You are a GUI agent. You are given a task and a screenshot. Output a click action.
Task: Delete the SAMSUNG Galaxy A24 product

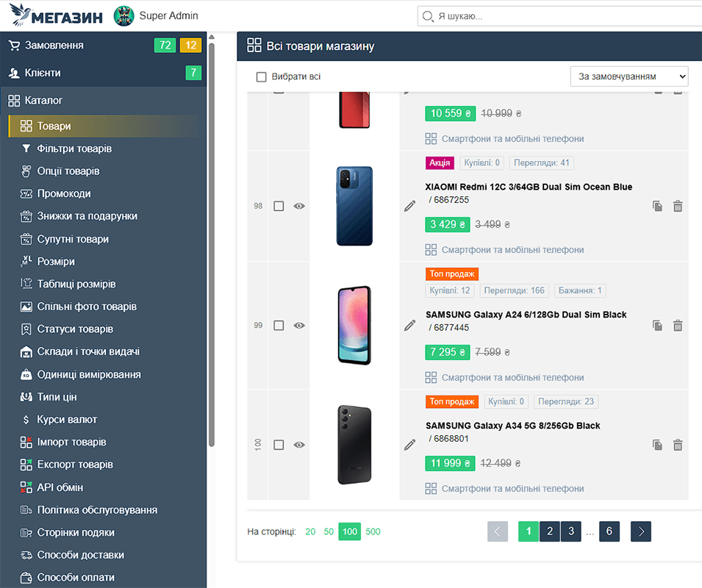point(678,326)
